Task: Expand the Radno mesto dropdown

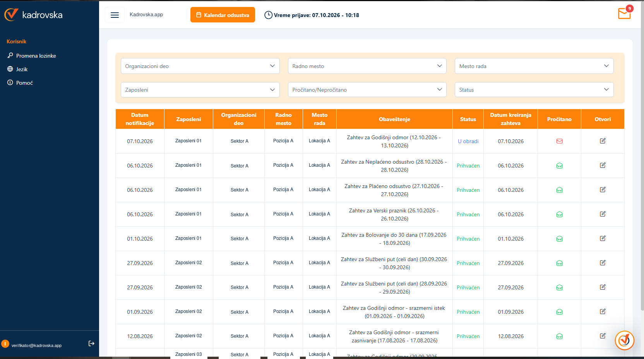Action: point(367,66)
